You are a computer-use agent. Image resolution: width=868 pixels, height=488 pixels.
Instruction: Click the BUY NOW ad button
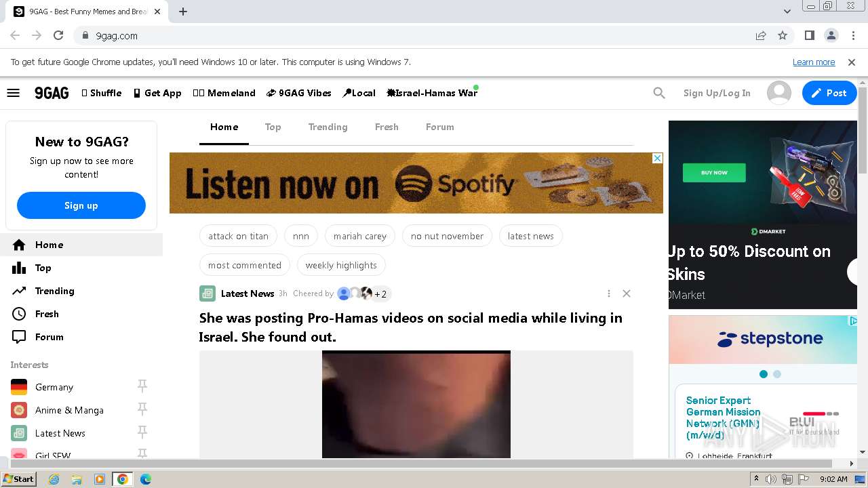[714, 172]
